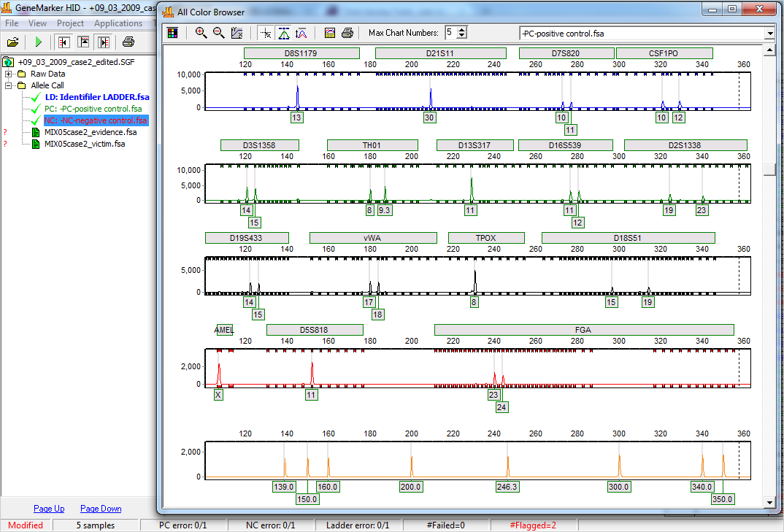Increase Max Chart Numbers with up arrow
Viewport: 784px width, 532px height.
[x=463, y=30]
